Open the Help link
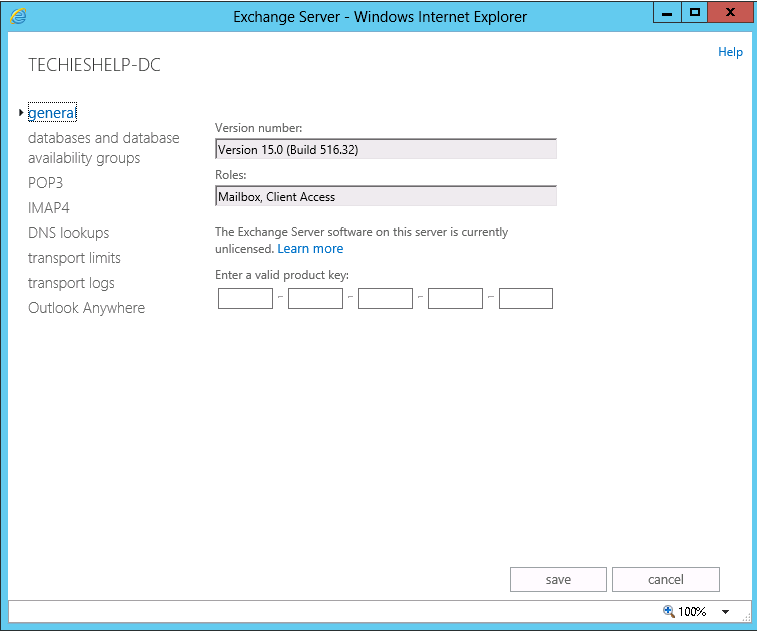757x632 pixels. (730, 52)
